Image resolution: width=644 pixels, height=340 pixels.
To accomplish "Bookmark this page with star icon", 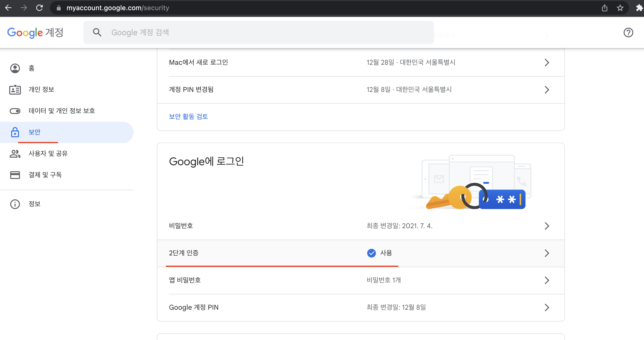I will [x=620, y=8].
